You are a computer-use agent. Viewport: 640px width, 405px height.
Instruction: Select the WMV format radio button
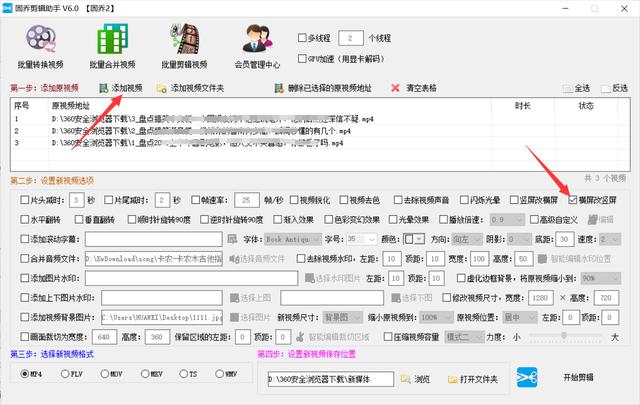point(219,374)
